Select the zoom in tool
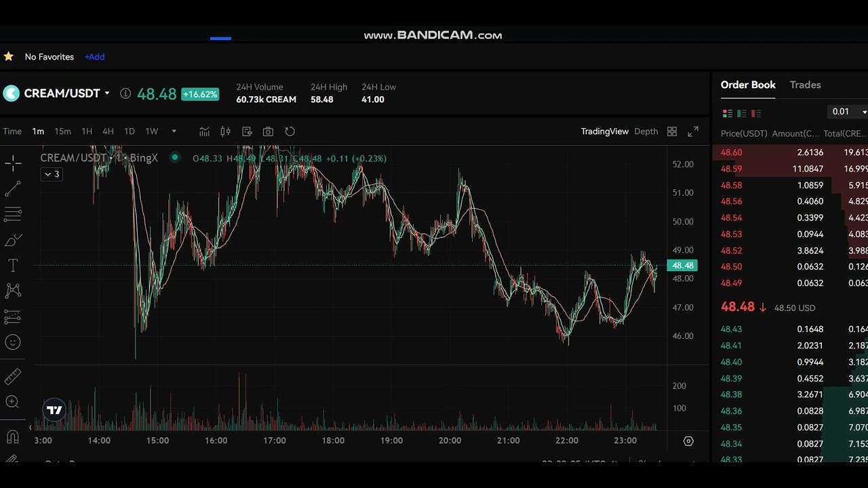This screenshot has width=868, height=488. coord(13,402)
